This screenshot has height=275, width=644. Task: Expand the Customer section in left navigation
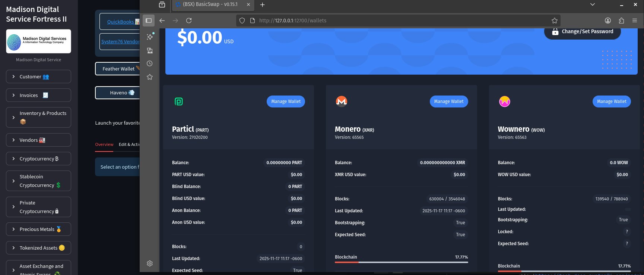[38, 76]
